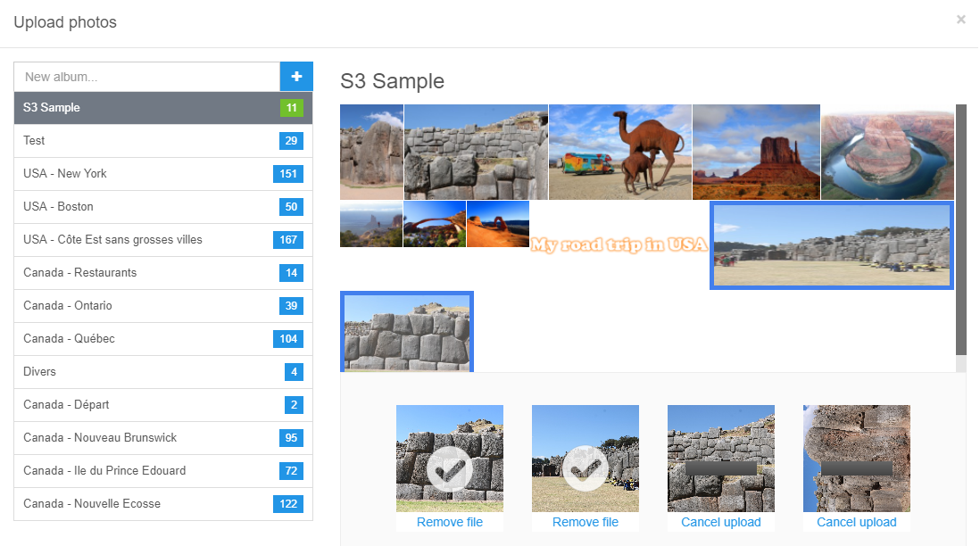
Task: Remove the first finished upload file
Action: tap(450, 522)
